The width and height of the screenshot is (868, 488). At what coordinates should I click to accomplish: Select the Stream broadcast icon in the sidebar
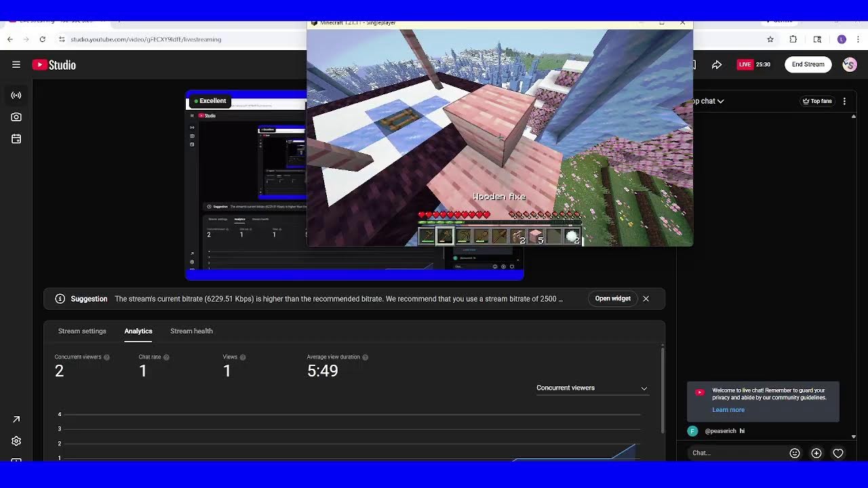click(x=16, y=96)
